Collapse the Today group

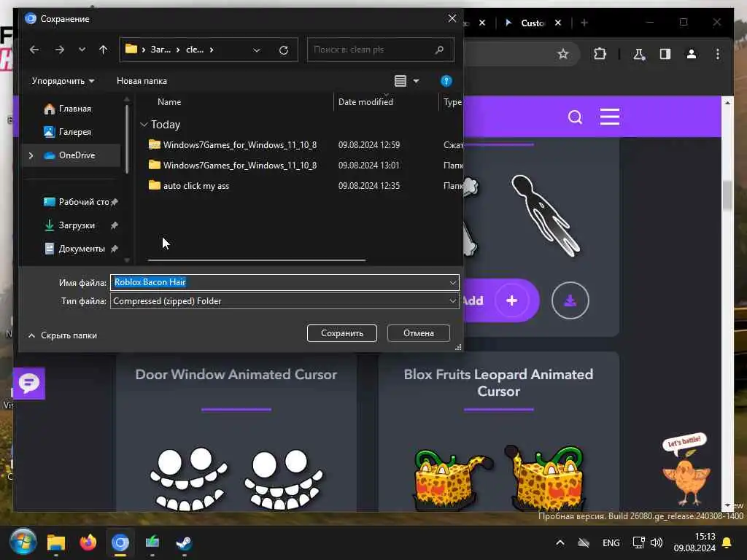tap(144, 124)
